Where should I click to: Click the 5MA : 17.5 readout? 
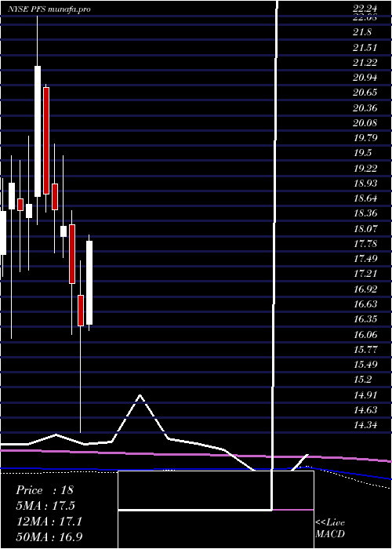45,506
